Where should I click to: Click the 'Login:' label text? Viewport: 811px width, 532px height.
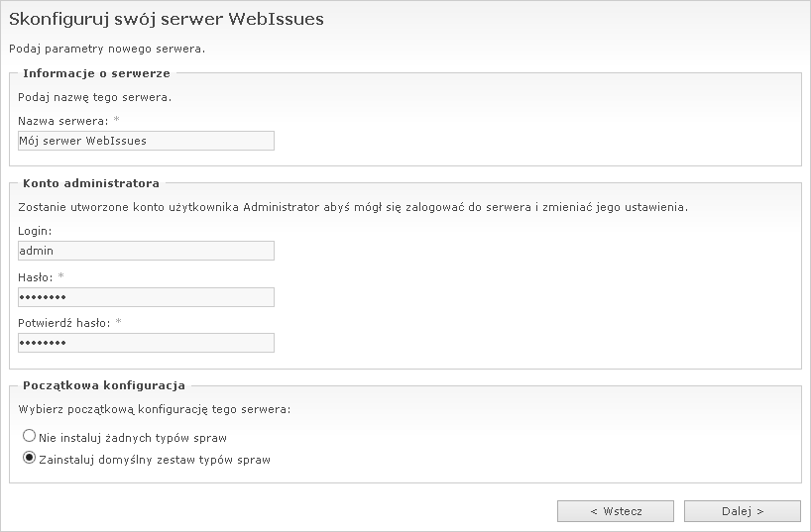click(x=35, y=231)
